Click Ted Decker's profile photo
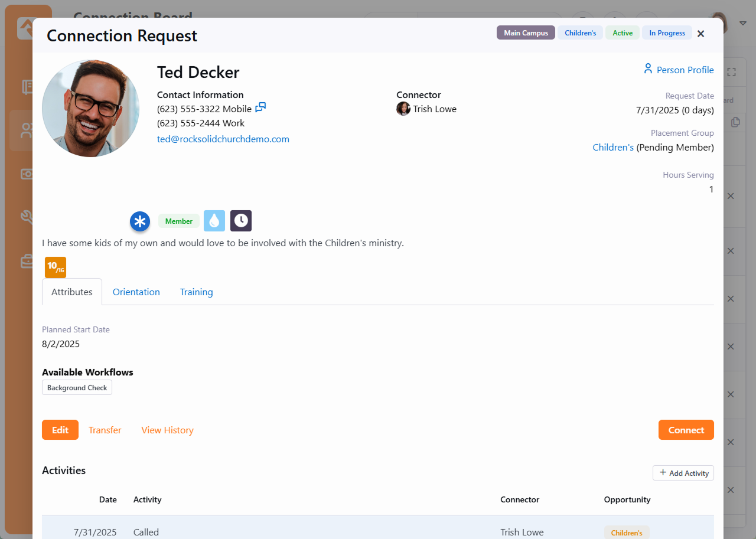The image size is (756, 539). coord(91,108)
